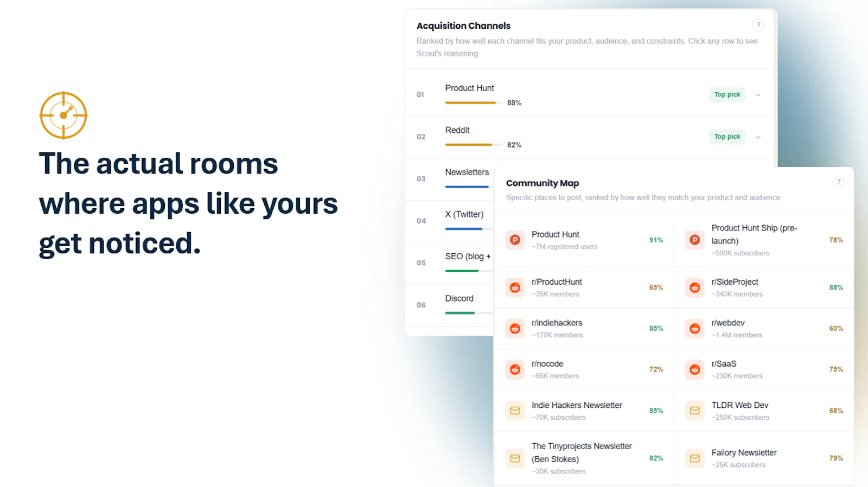The width and height of the screenshot is (868, 487).
Task: Click the envelope icon for Indie Hackers Newsletter
Action: [x=515, y=411]
